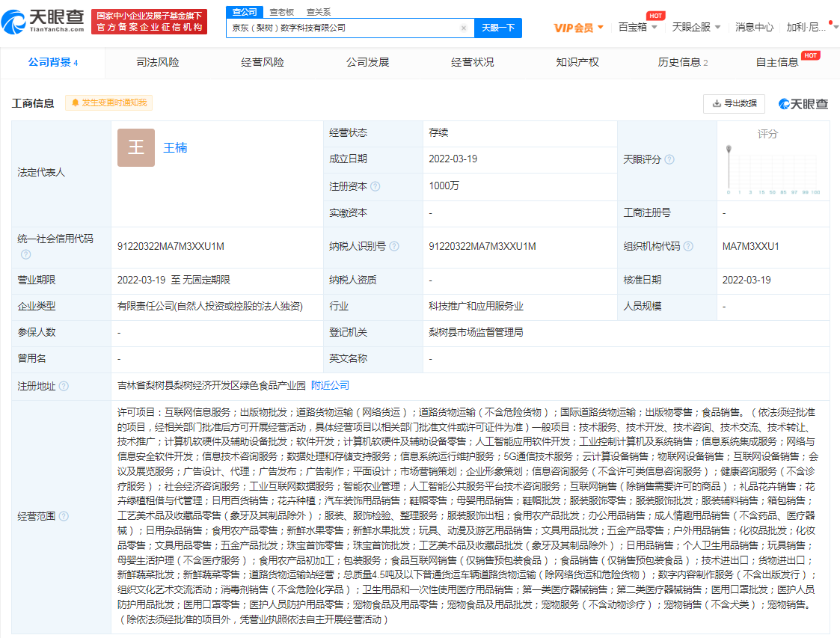Click approval date 2022-03-19 next to 核准日期
The width and height of the screenshot is (840, 638).
747,280
